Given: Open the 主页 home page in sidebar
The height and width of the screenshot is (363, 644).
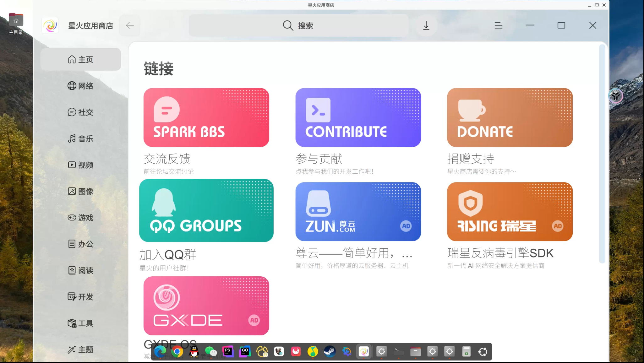Looking at the screenshot, I should tap(80, 59).
